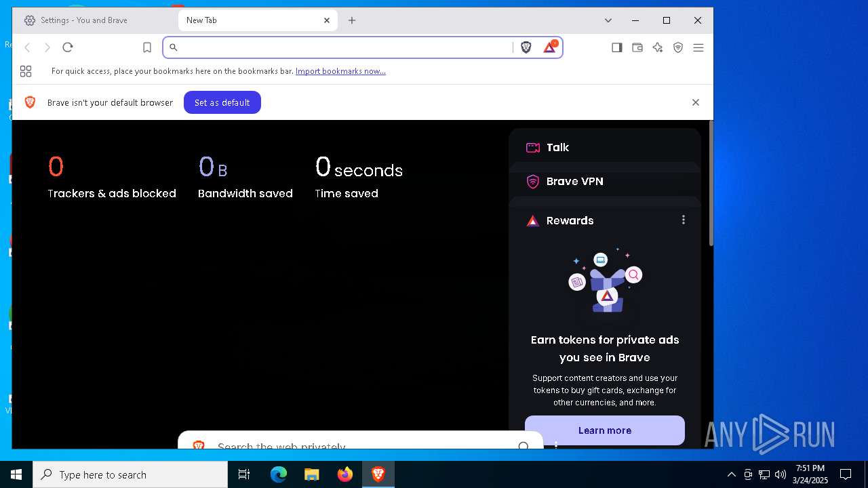Open a new tab with plus
868x488 pixels.
[352, 20]
